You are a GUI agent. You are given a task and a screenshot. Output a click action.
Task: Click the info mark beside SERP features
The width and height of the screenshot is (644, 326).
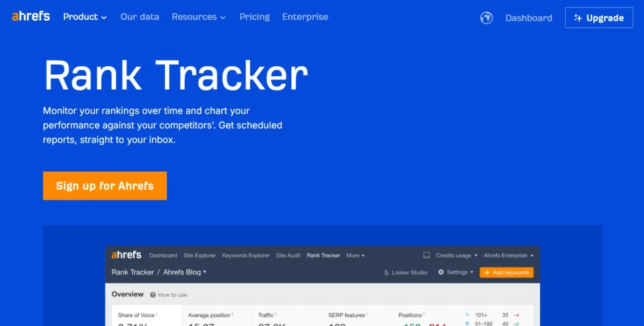coord(367,314)
